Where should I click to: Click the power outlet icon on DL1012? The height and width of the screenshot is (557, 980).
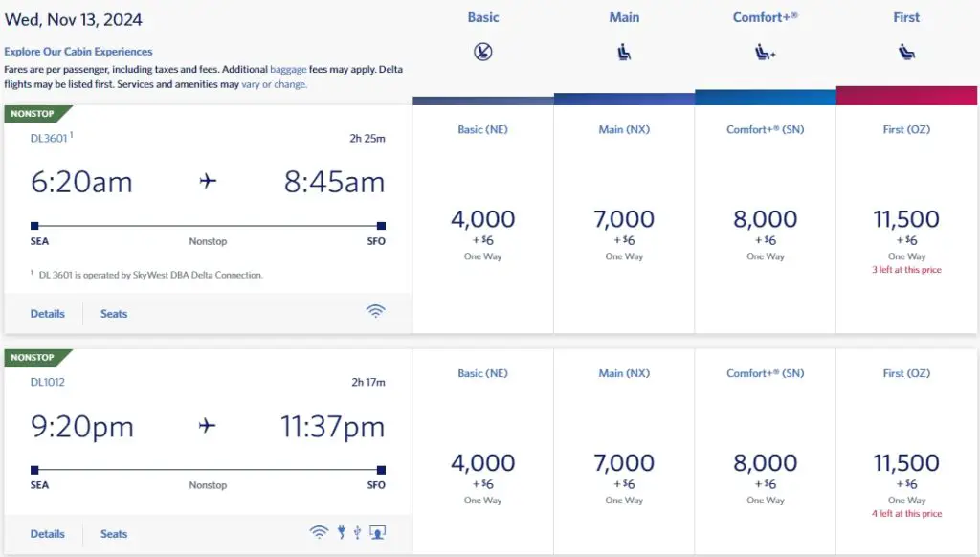341,533
